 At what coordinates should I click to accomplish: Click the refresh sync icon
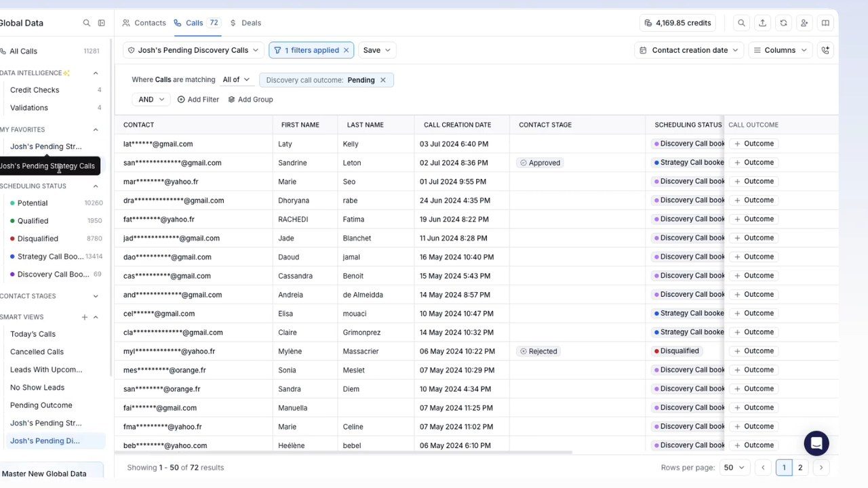click(x=783, y=23)
